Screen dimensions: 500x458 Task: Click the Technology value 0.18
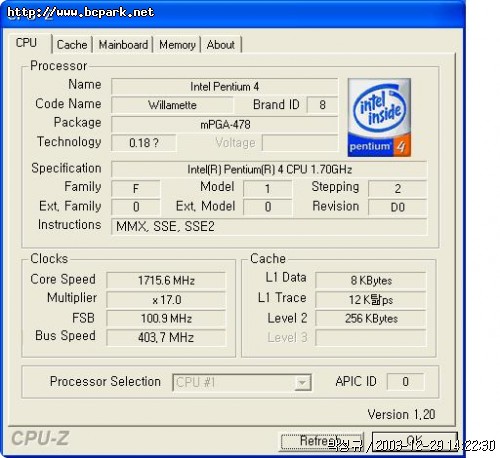coord(144,143)
